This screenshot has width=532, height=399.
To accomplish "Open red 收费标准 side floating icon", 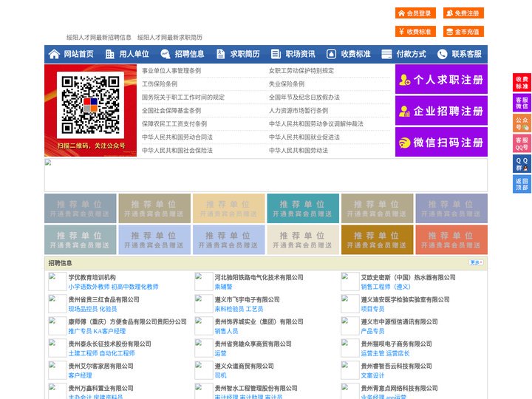I will (522, 83).
